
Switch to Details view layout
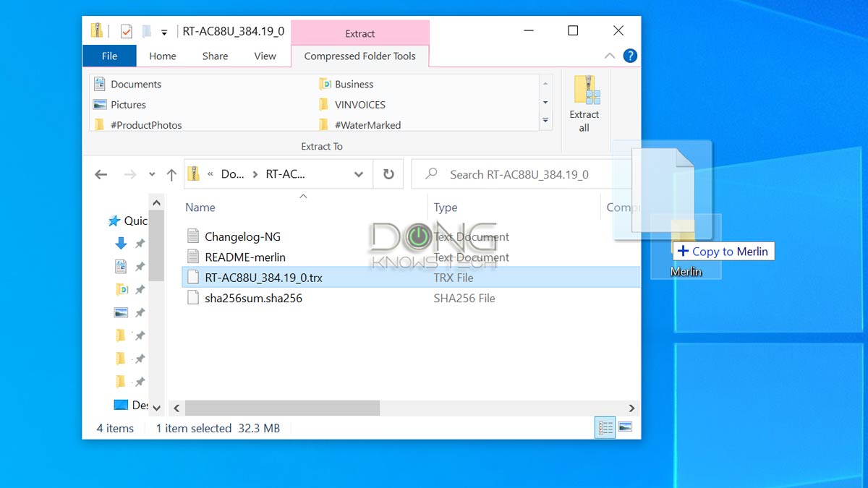605,428
